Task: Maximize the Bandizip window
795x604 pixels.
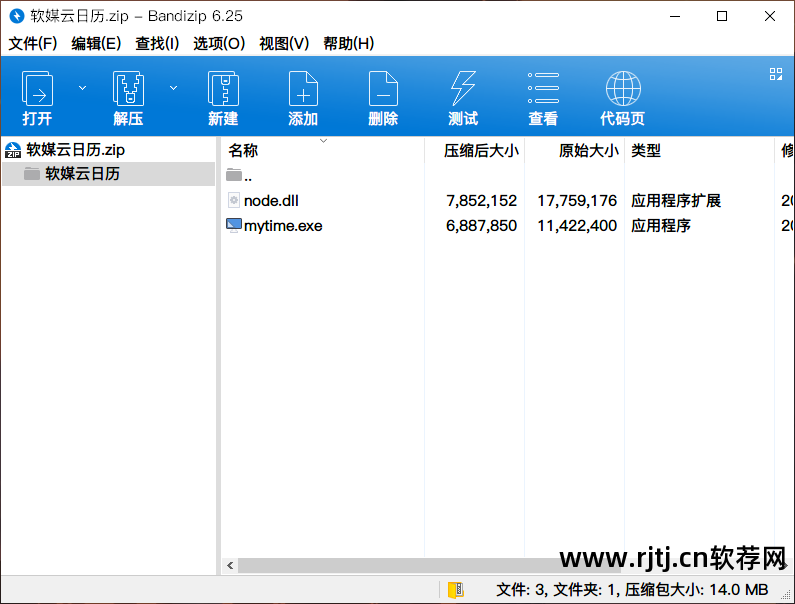Action: (722, 16)
